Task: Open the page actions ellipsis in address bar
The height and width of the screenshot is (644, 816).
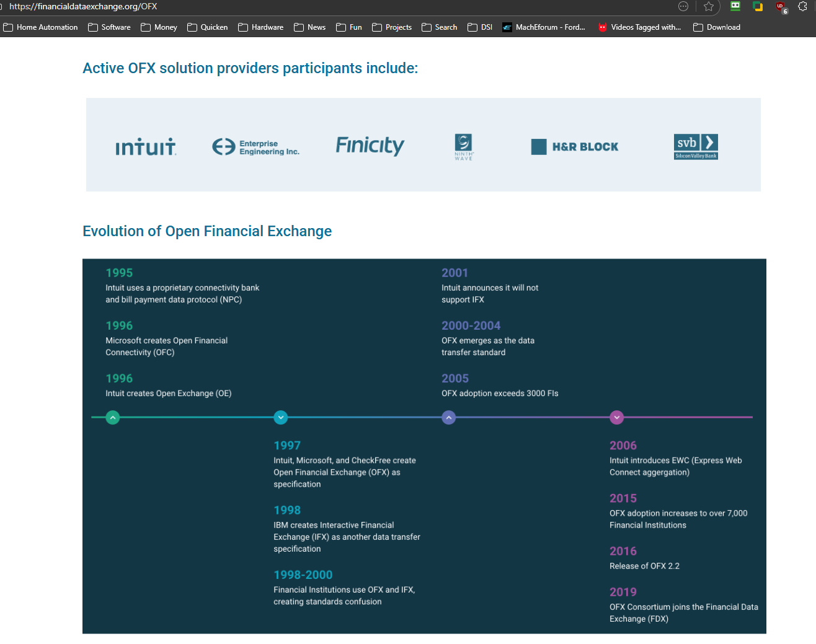Action: (683, 6)
